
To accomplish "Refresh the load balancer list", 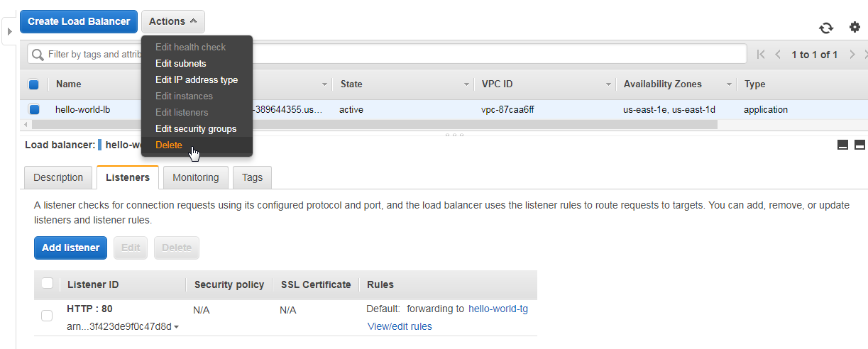I will click(826, 28).
